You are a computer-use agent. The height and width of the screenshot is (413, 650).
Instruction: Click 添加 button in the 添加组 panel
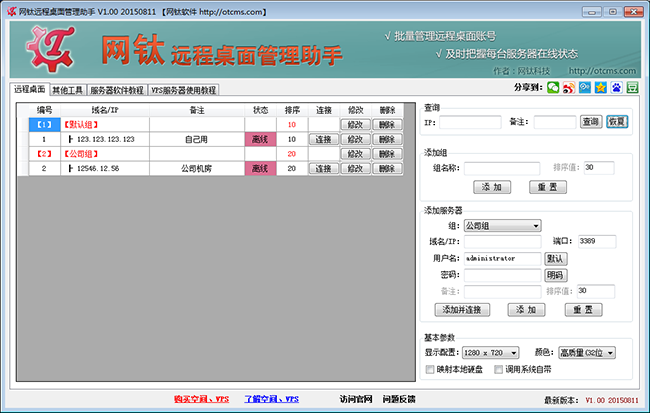(x=492, y=187)
